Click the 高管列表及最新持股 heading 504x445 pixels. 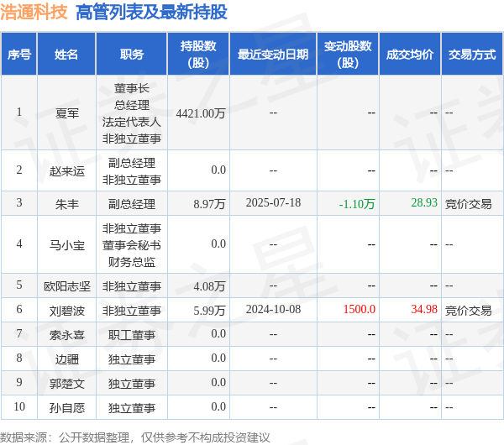click(x=151, y=13)
